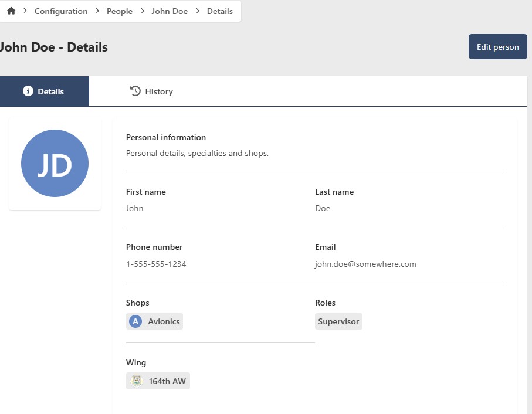The width and height of the screenshot is (532, 414).
Task: Select the Supervisor role badge
Action: click(x=338, y=321)
